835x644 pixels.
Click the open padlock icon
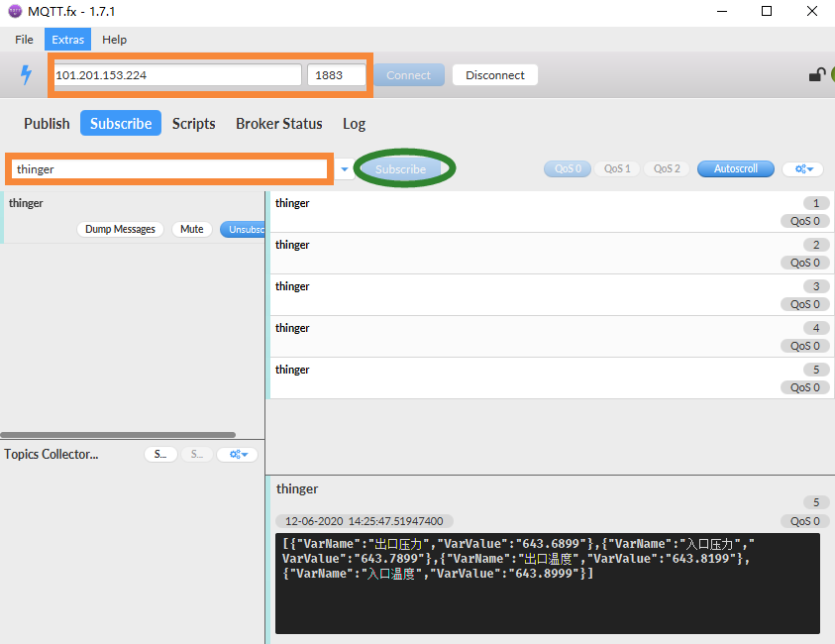point(817,75)
